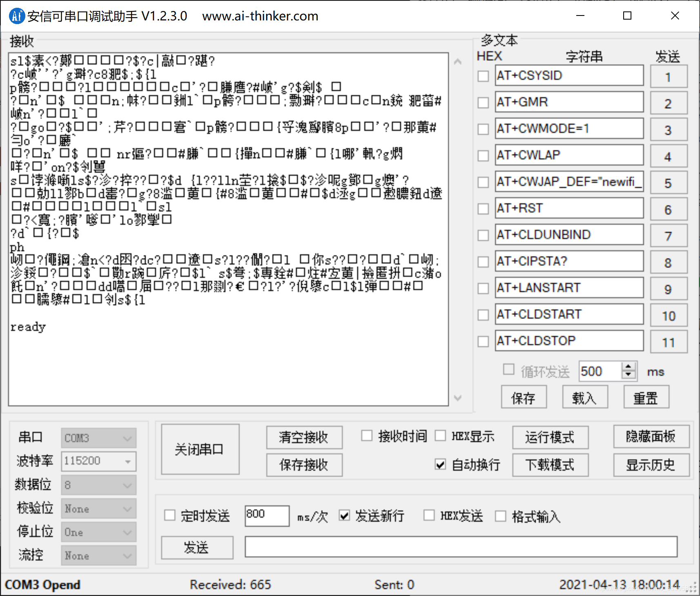Clear the receive area with 清空接收
700x596 pixels.
point(304,437)
